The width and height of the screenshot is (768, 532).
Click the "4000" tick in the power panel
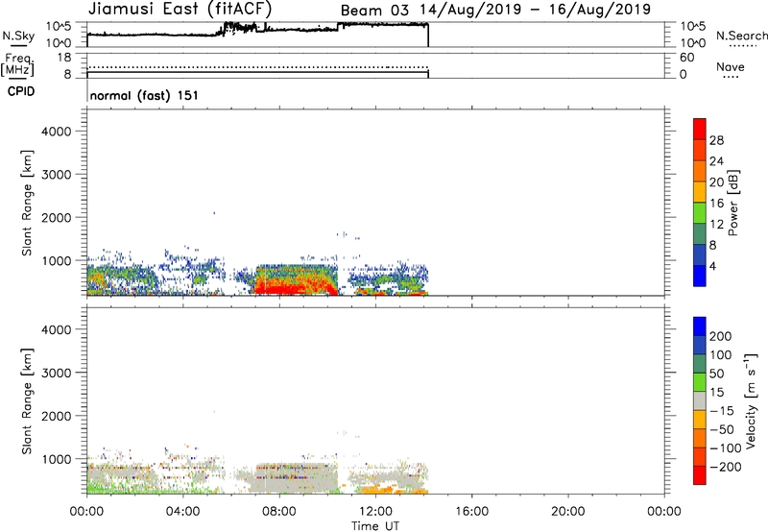[x=57, y=132]
